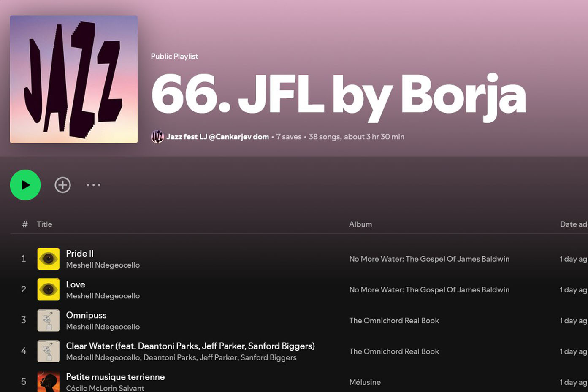Click the Love track yellow eye artwork
The width and height of the screenshot is (588, 392).
[x=48, y=289]
